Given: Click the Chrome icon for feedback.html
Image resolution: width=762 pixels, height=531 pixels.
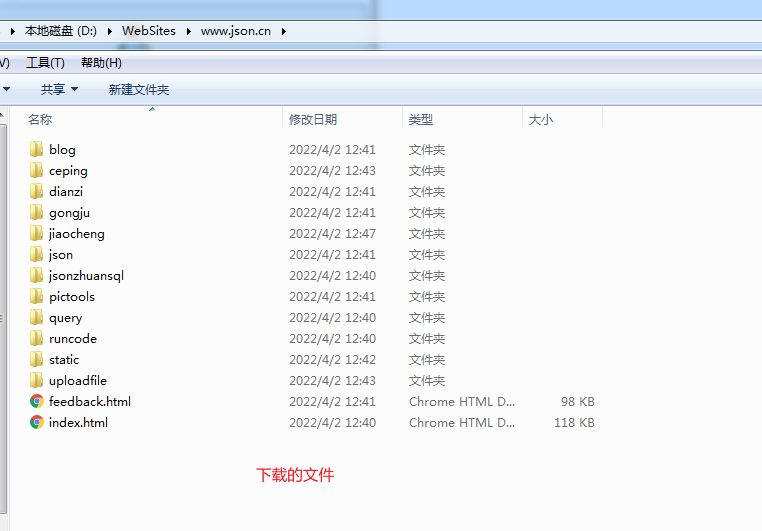Looking at the screenshot, I should (37, 401).
